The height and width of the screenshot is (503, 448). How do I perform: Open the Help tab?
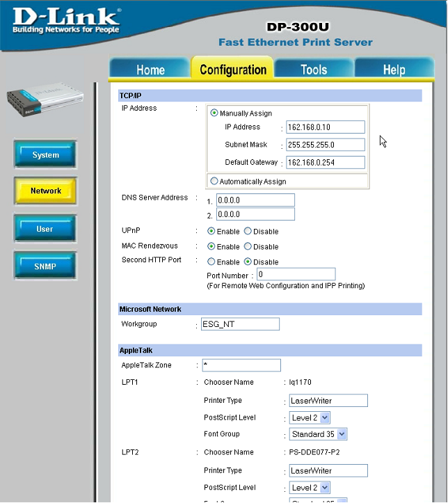click(x=394, y=70)
